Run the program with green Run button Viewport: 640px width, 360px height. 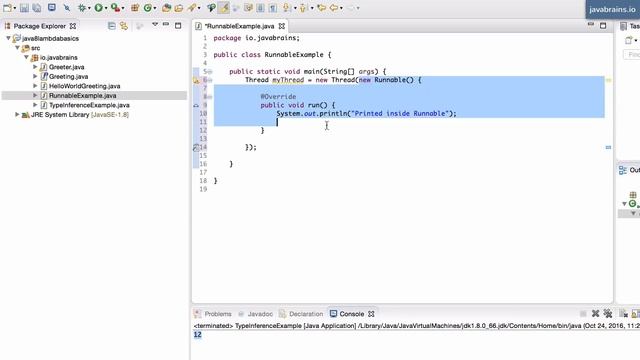(98, 8)
